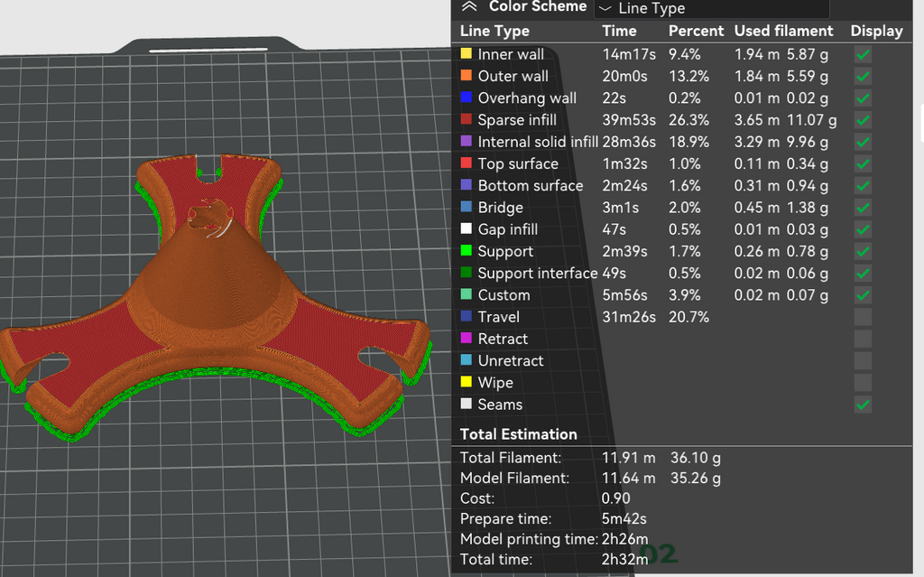
Task: Click the Time column header
Action: tap(619, 31)
